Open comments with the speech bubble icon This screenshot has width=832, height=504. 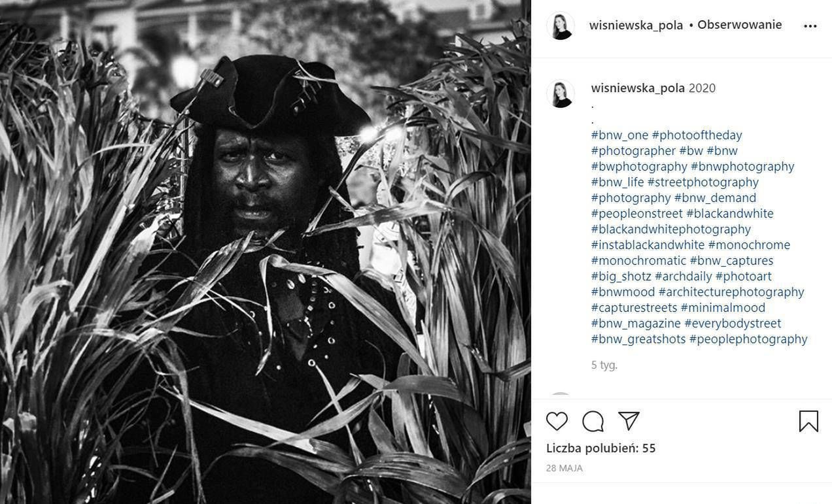[x=593, y=421]
